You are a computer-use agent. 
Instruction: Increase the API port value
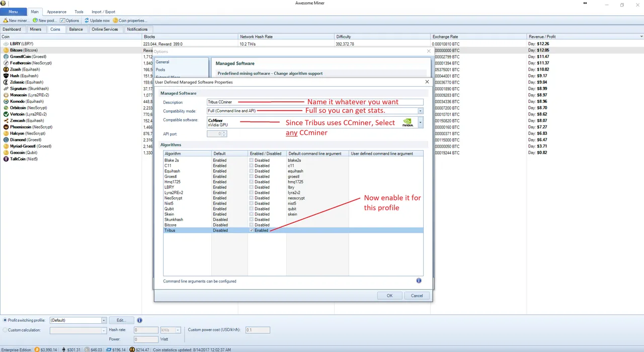click(x=224, y=132)
